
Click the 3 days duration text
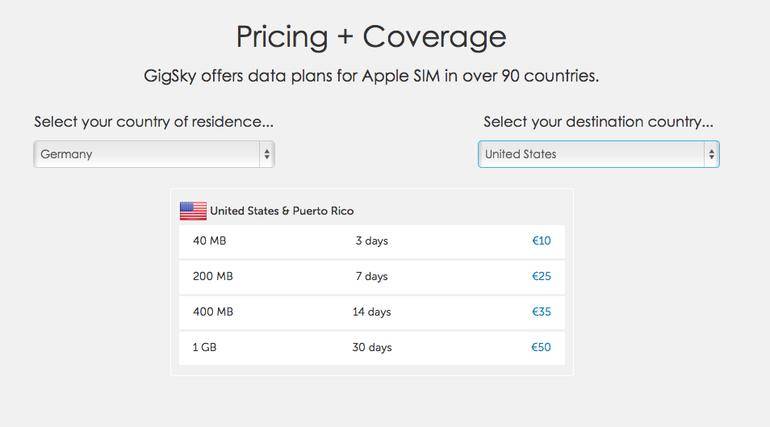tap(372, 241)
